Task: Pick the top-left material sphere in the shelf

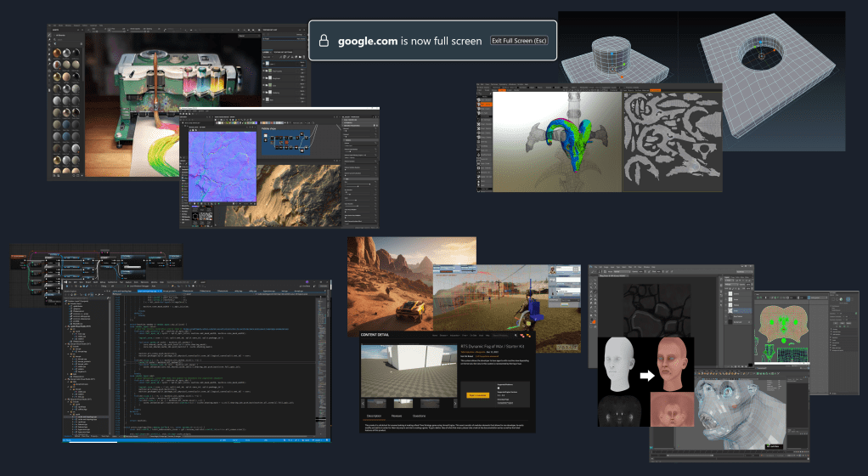Action: [56, 53]
